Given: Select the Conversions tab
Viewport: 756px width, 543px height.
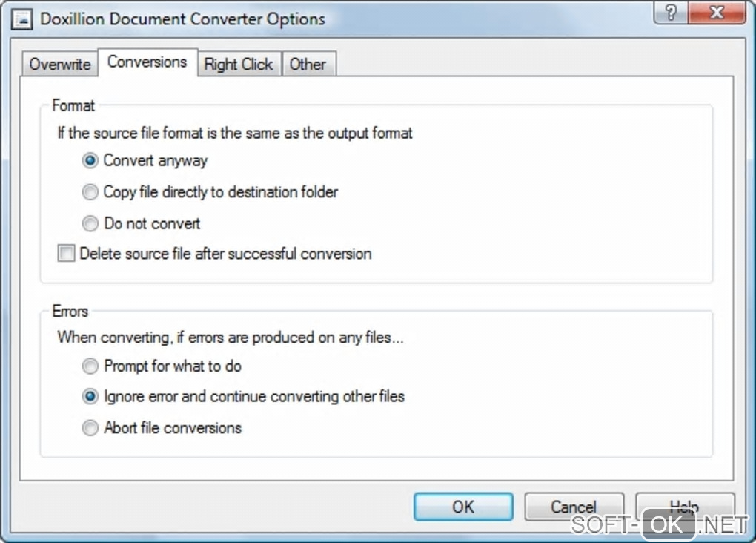Looking at the screenshot, I should [x=147, y=62].
